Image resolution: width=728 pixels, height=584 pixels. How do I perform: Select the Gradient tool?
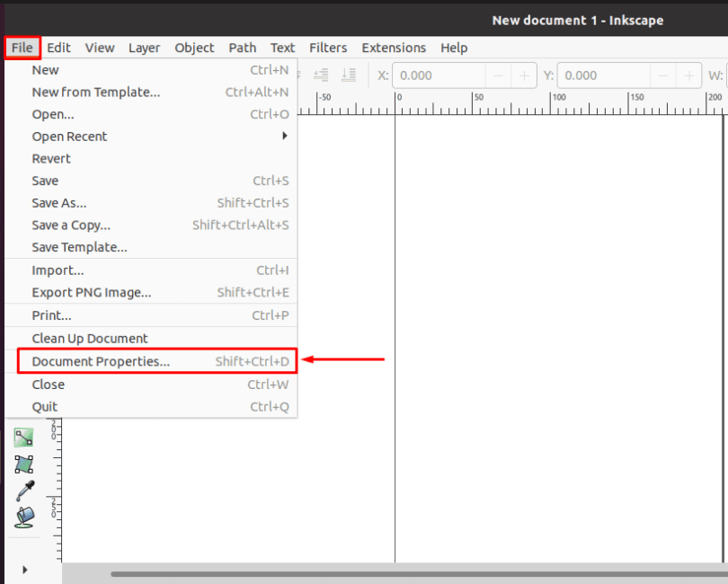[23, 438]
